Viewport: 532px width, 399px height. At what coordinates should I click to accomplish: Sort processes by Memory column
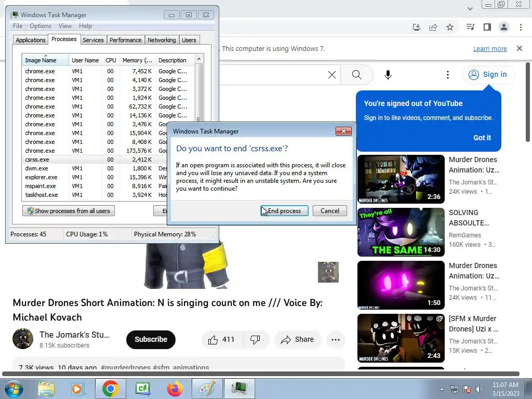point(137,60)
